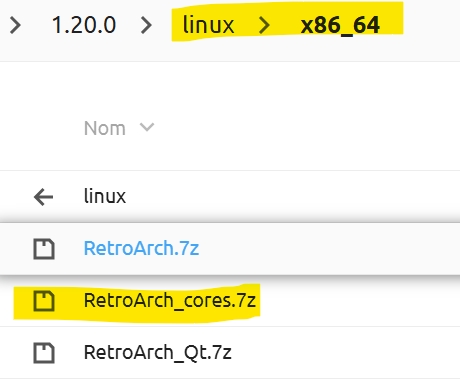The width and height of the screenshot is (460, 385).
Task: Click the back arrow next to linux
Action: (44, 197)
